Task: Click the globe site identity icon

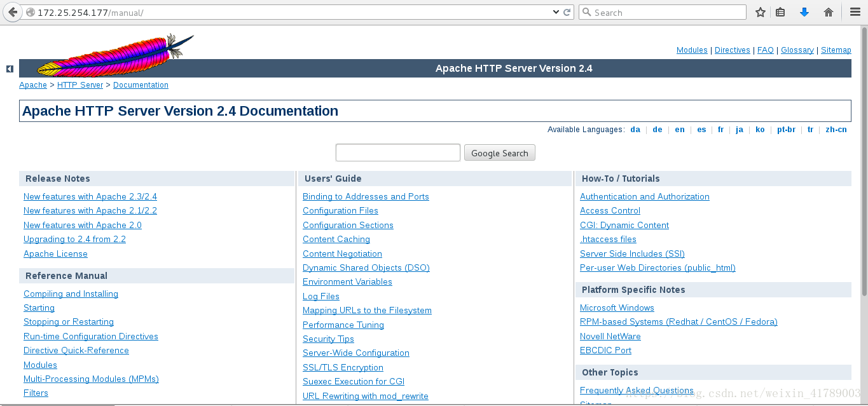Action: coord(30,13)
